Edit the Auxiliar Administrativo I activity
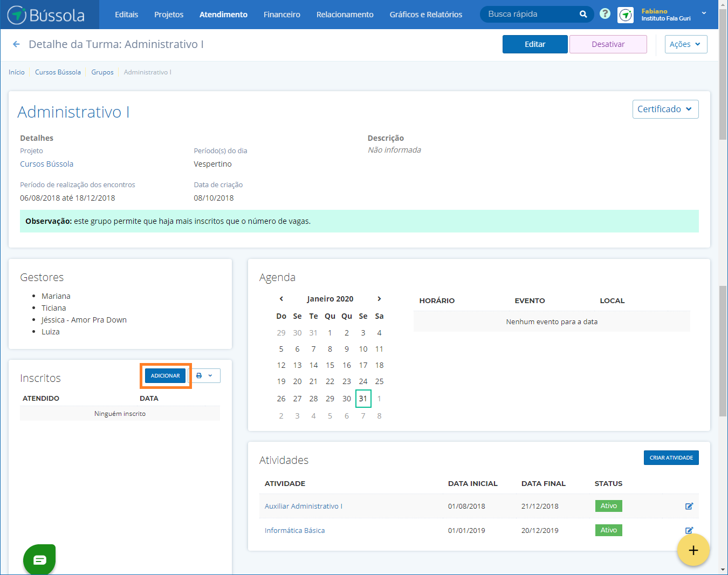Viewport: 728px width, 575px height. (x=689, y=506)
